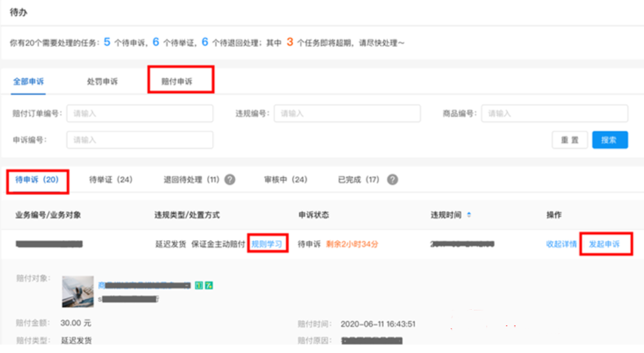Switch to 待举证 (24) tab

pos(111,180)
